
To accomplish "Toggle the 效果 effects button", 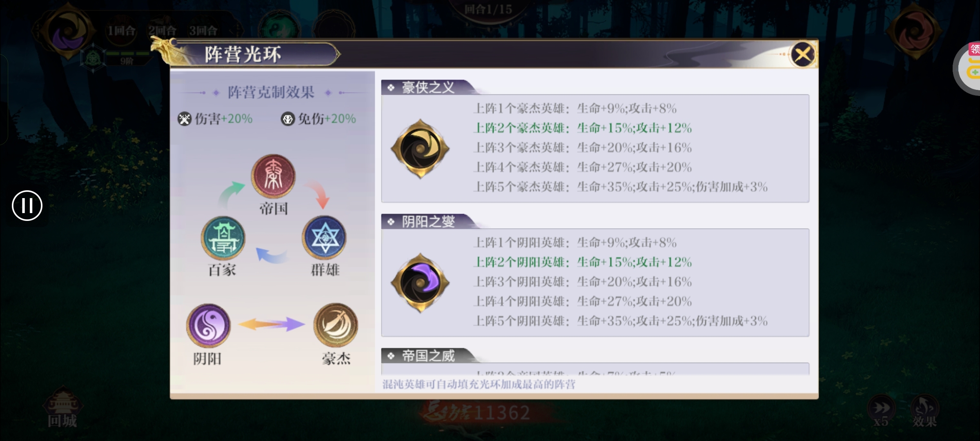I will pyautogui.click(x=924, y=411).
